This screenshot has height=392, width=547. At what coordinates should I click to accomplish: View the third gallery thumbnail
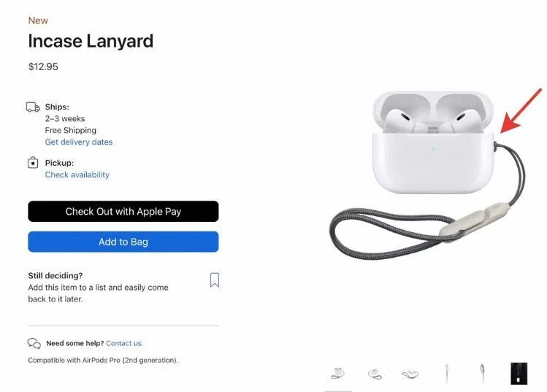[x=410, y=374]
